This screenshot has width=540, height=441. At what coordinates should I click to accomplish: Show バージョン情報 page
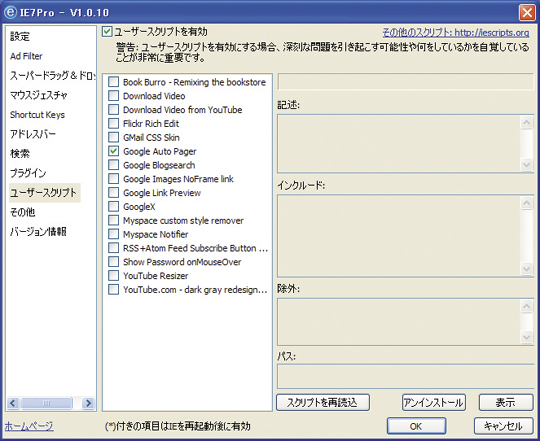pyautogui.click(x=38, y=232)
